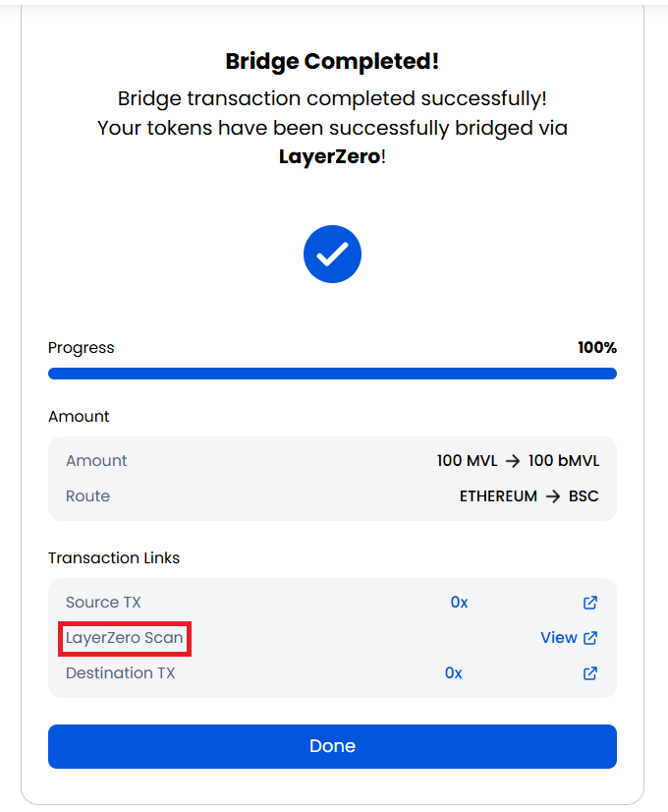The height and width of the screenshot is (812, 668).
Task: Select the Destination TX label
Action: click(120, 673)
